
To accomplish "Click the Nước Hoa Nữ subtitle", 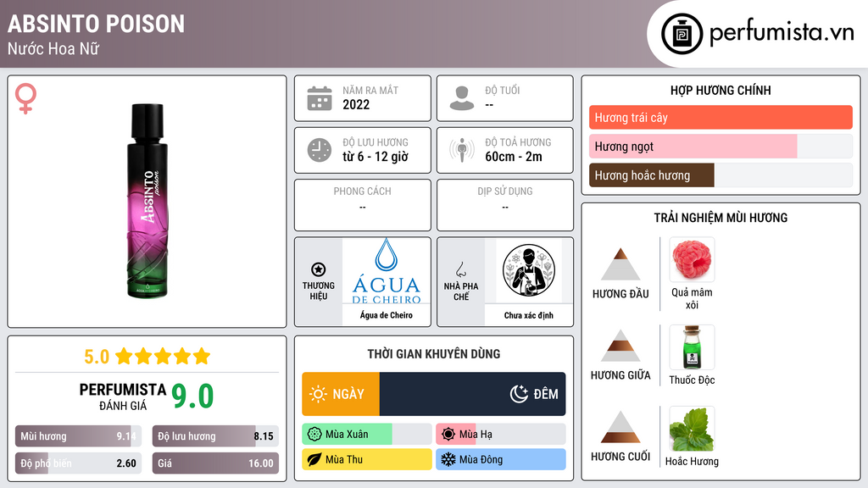I will (53, 48).
